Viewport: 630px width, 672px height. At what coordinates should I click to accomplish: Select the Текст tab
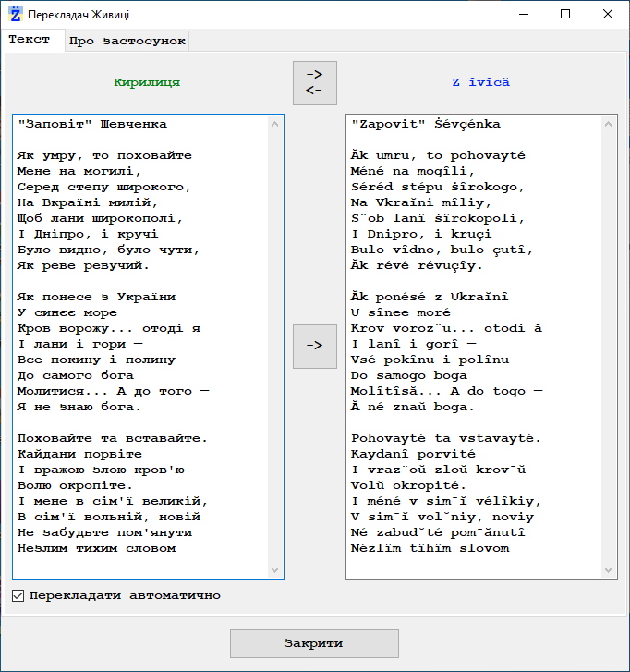[x=30, y=40]
